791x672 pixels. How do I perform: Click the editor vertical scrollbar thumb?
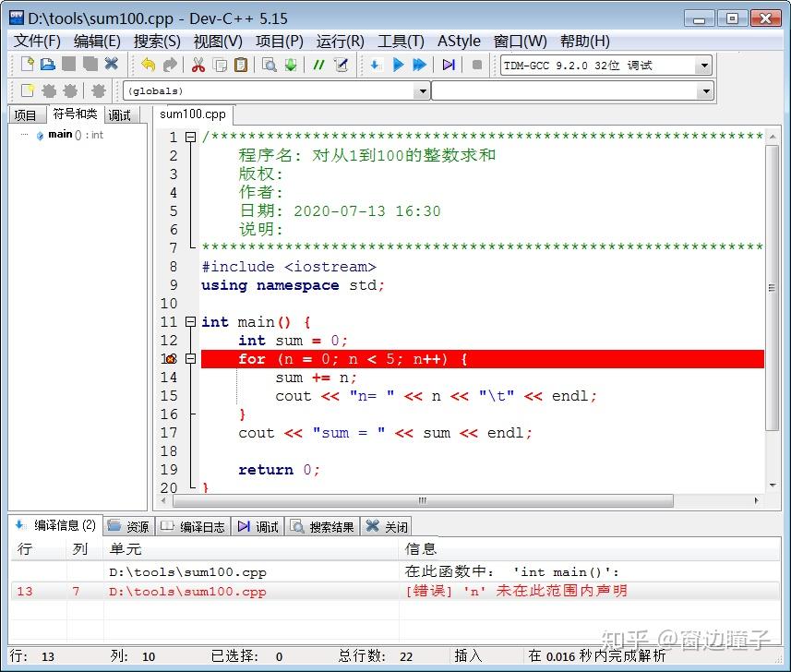point(772,288)
